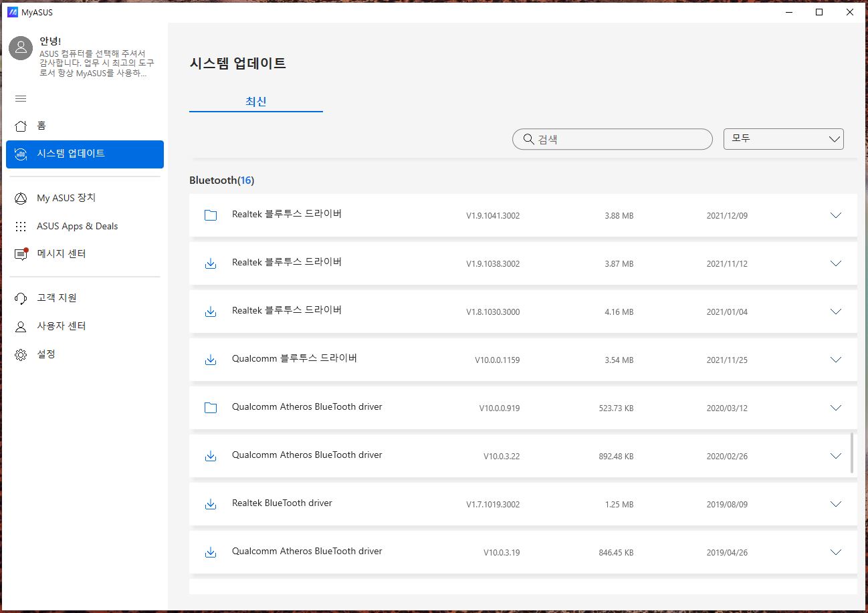Click the user center person icon

click(21, 326)
